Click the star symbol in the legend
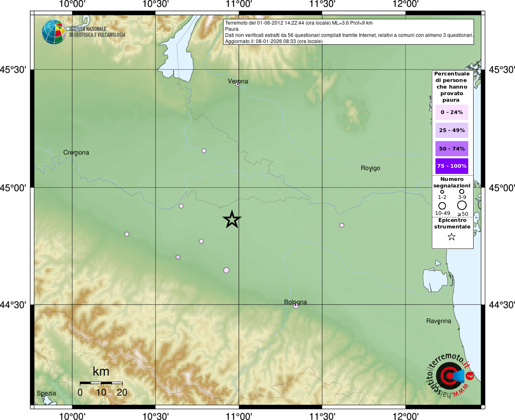The height and width of the screenshot is (420, 515). 451,237
